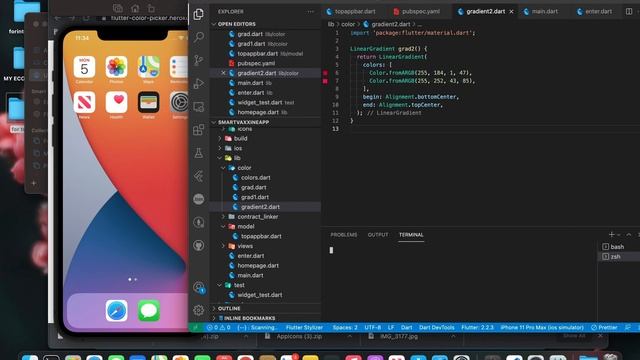Open the Wallet app in simulator
This screenshot has height=360, width=640.
tap(149, 102)
